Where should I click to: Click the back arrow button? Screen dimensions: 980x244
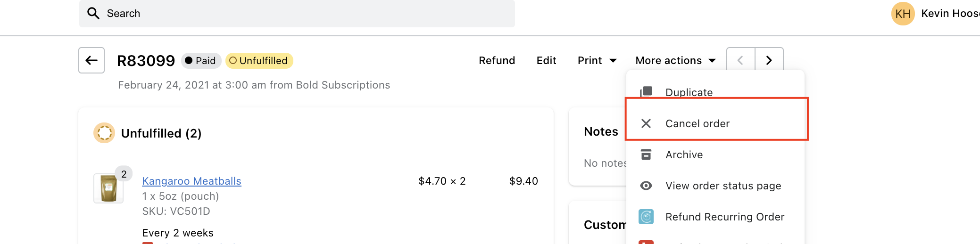pos(91,60)
